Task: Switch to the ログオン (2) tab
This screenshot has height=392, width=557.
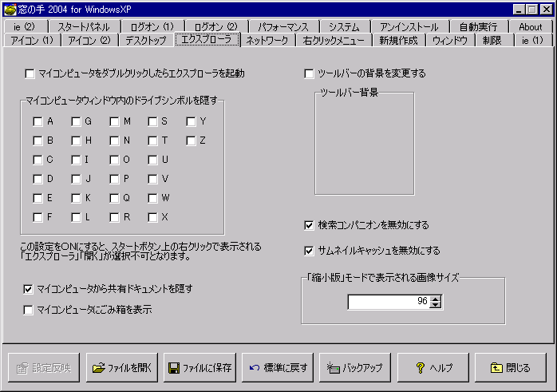Action: [x=216, y=27]
